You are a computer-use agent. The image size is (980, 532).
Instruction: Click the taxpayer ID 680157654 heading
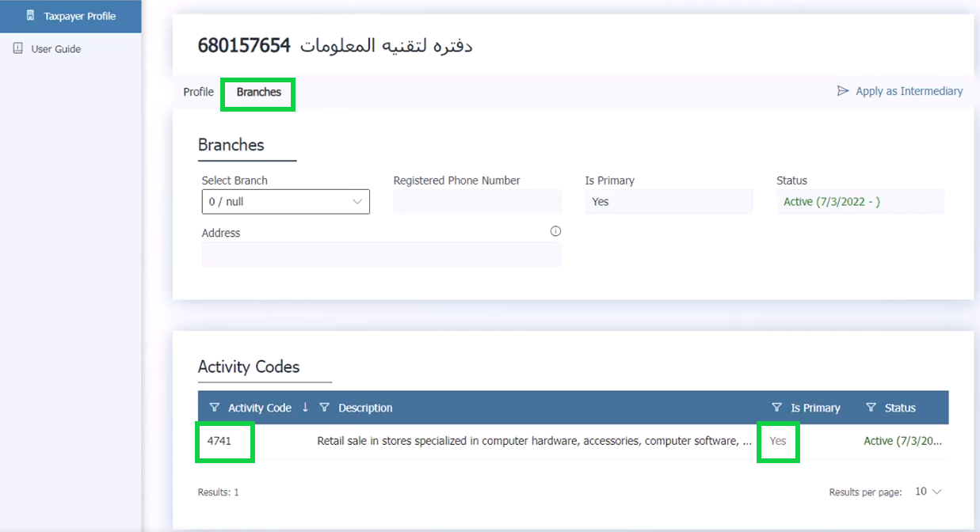point(244,46)
